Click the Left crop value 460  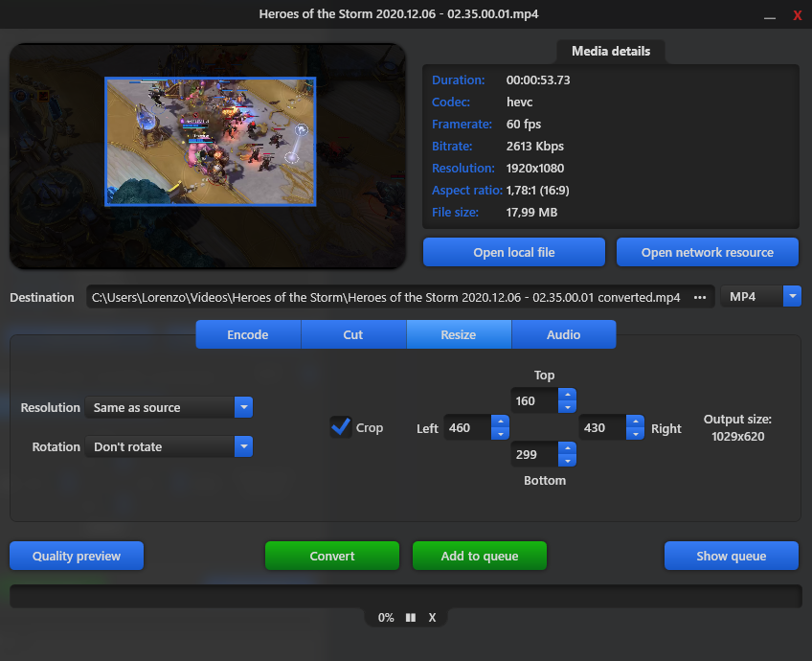coord(467,428)
